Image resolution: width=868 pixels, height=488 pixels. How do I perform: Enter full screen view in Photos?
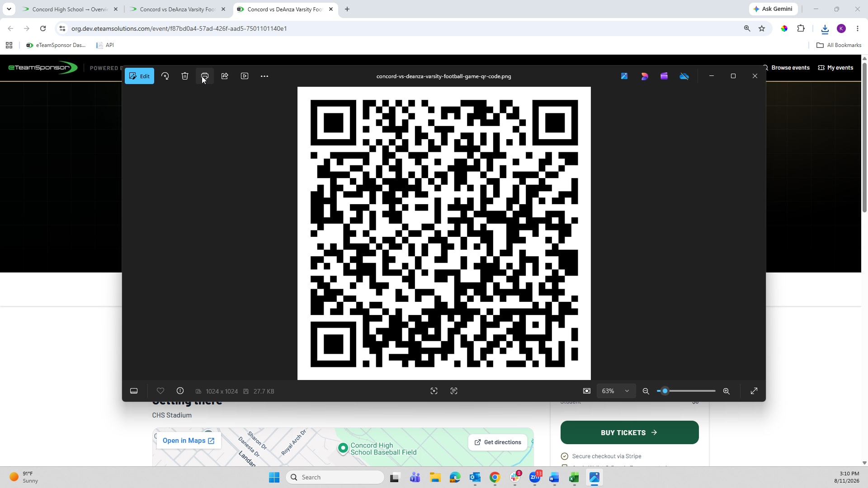754,391
